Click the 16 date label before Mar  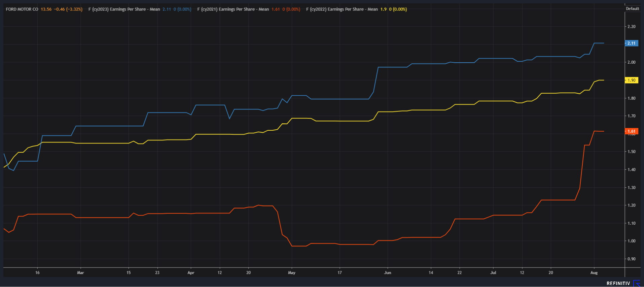pyautogui.click(x=37, y=273)
